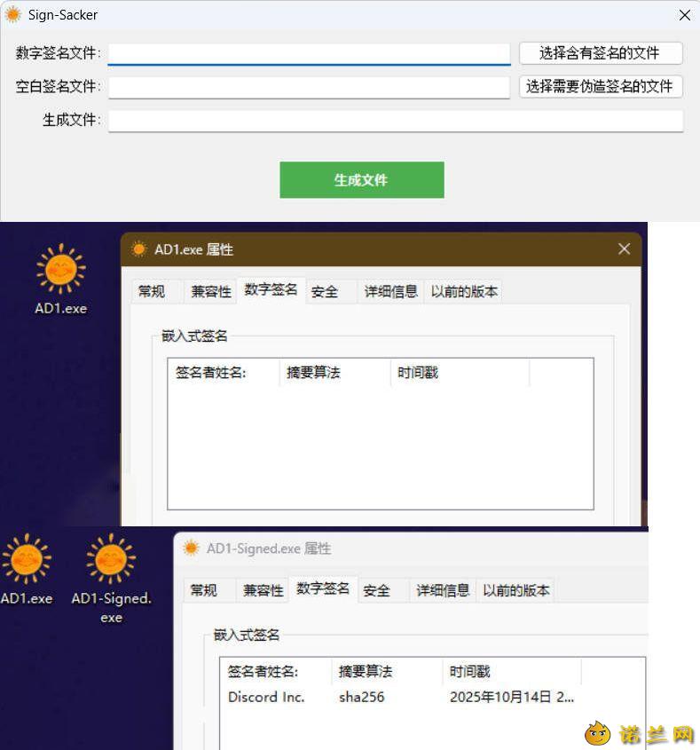Click sun icon in AD1-Signed.exe 属性 title bar
700x750 pixels.
pyautogui.click(x=191, y=549)
